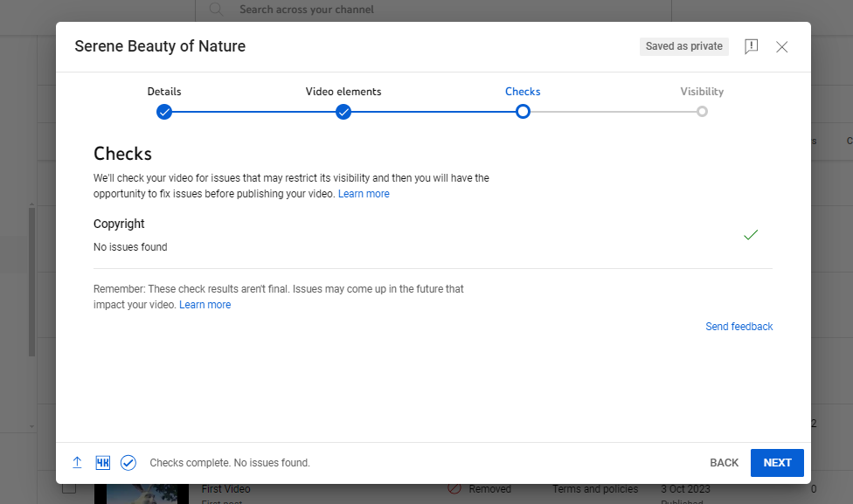Image resolution: width=853 pixels, height=504 pixels.
Task: Click the No issues found text
Action: coord(130,247)
